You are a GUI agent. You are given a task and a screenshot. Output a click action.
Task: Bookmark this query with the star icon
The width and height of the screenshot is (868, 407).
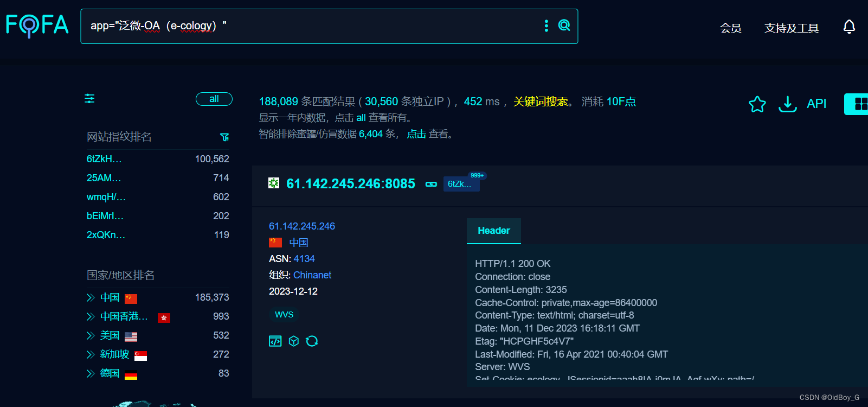click(x=757, y=104)
